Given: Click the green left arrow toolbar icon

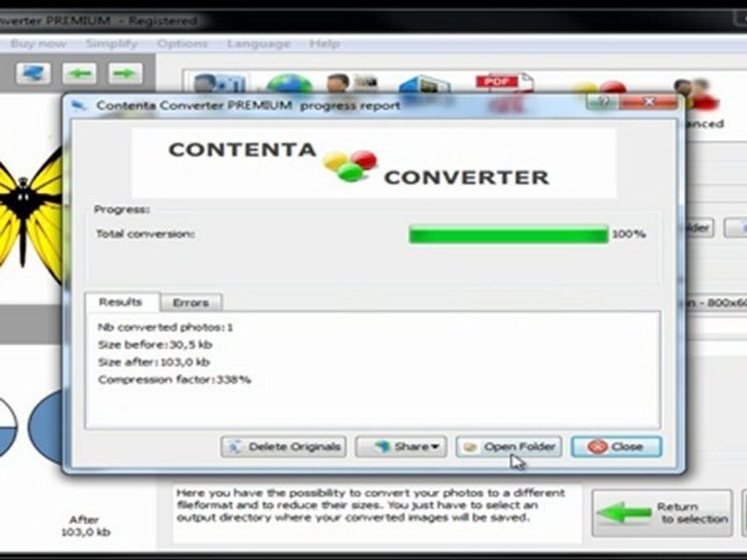Looking at the screenshot, I should [x=79, y=73].
